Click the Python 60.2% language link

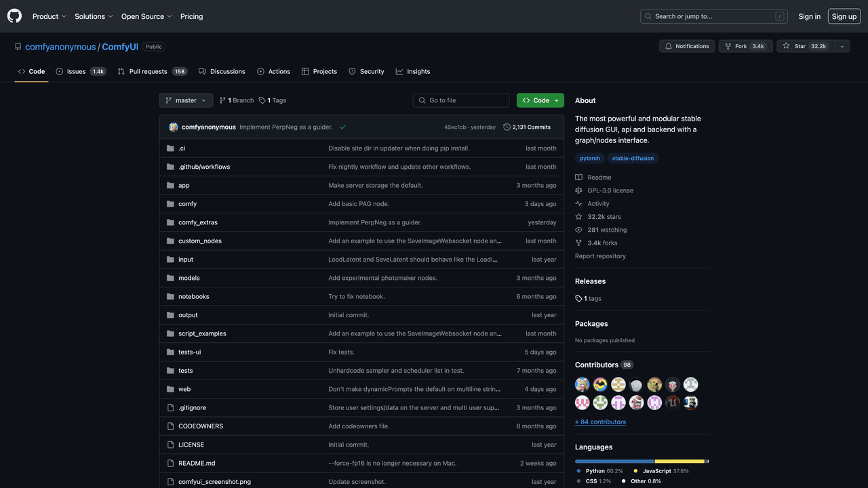click(x=599, y=471)
